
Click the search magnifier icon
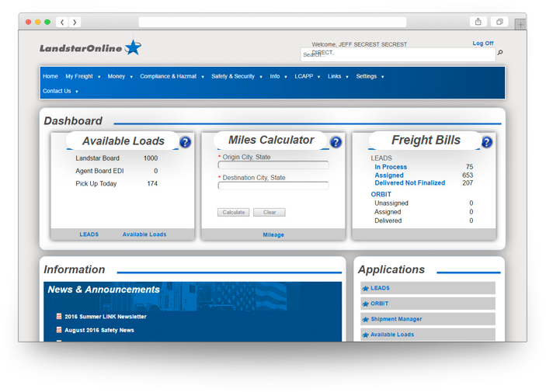500,53
